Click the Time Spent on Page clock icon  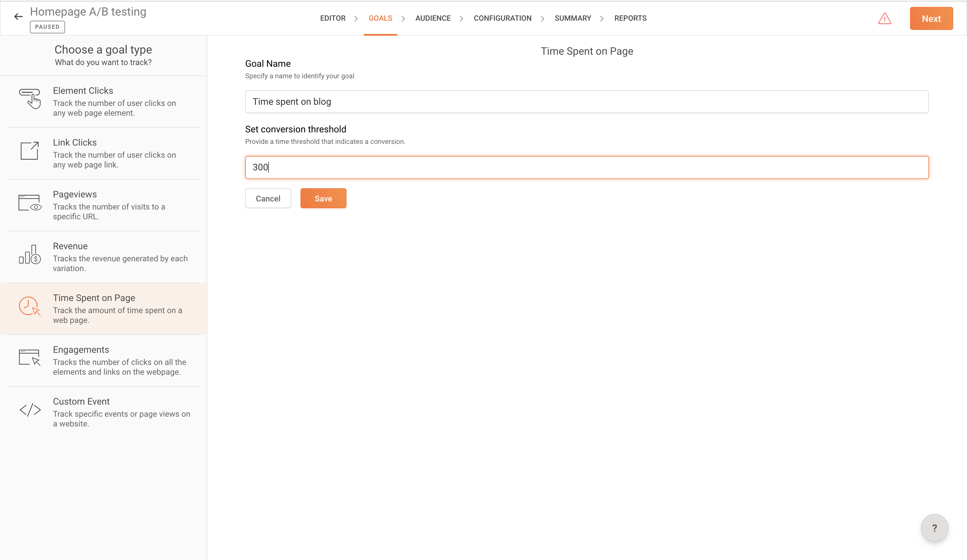pos(30,306)
